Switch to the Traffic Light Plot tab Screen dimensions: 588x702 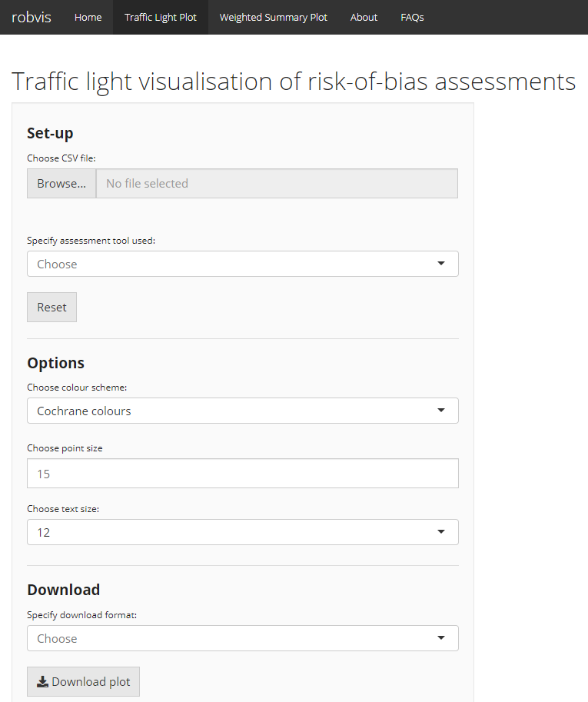tap(161, 17)
